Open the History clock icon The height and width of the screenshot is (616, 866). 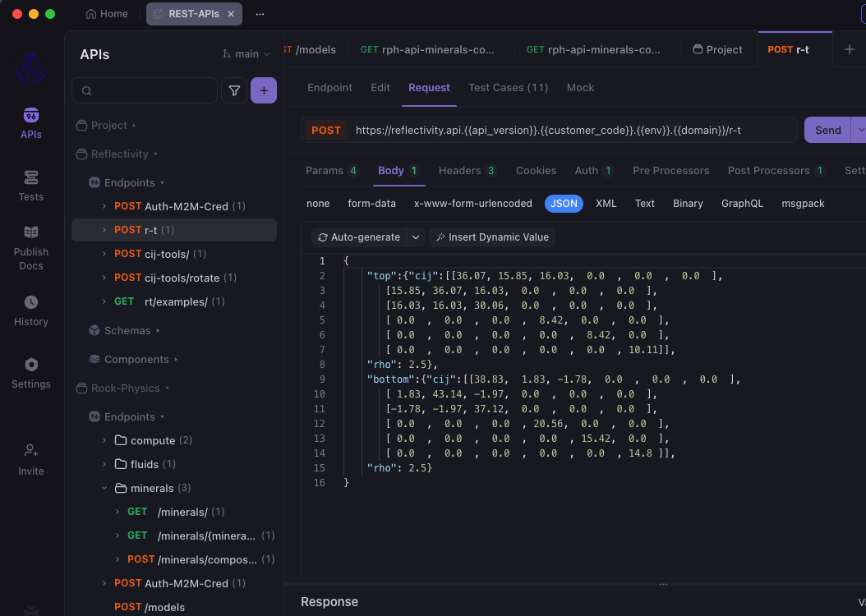(x=31, y=302)
